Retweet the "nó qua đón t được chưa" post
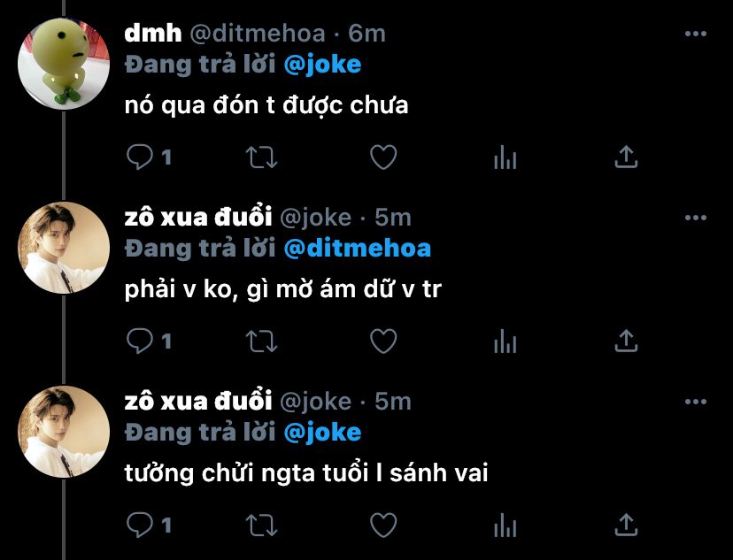 click(262, 157)
